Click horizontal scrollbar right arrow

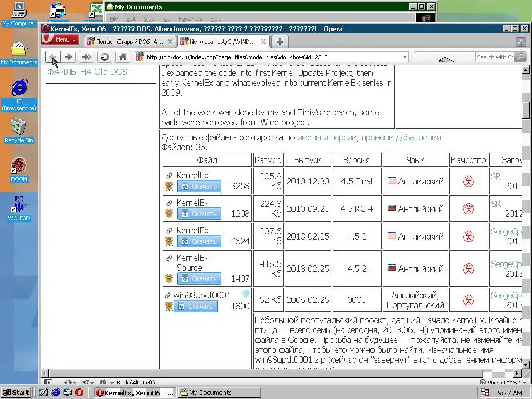tap(517, 373)
